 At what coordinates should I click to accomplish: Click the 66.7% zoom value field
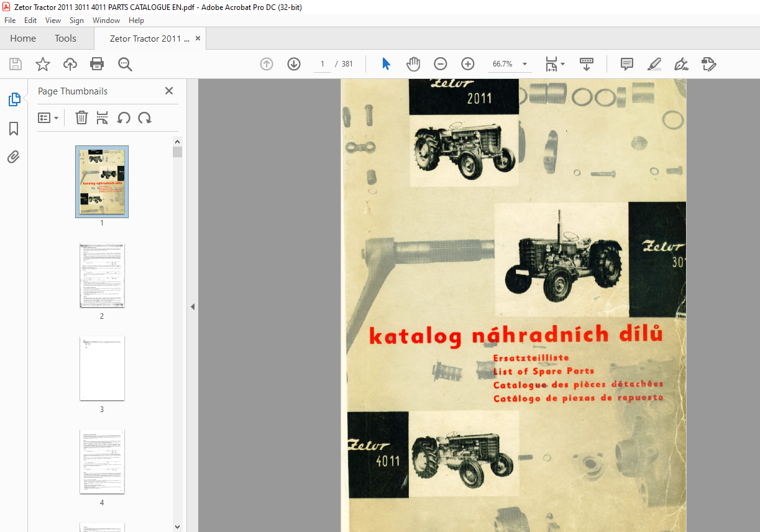(x=503, y=64)
